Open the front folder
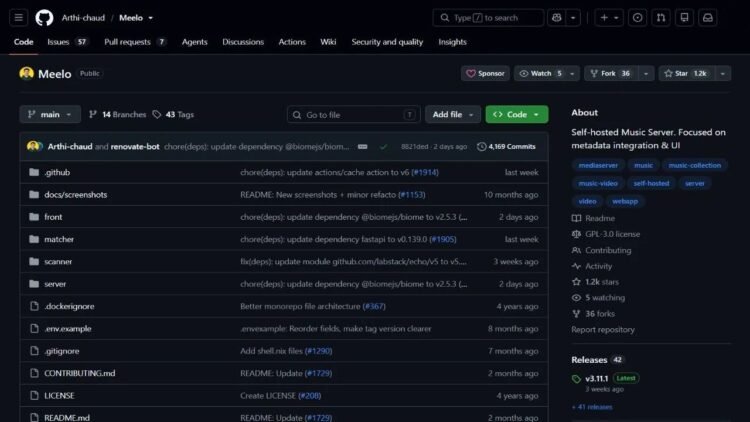This screenshot has width=750, height=422. pos(53,217)
